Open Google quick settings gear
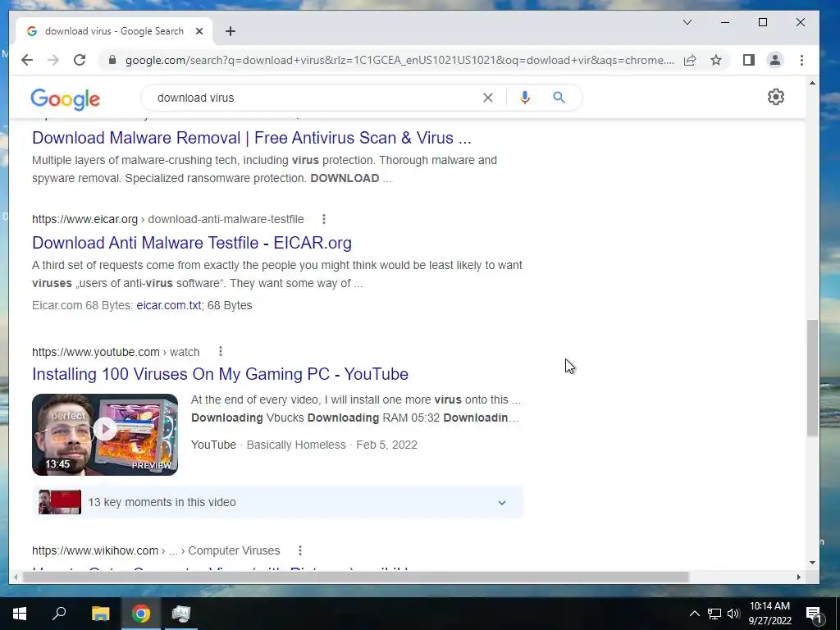The image size is (840, 630). click(775, 97)
